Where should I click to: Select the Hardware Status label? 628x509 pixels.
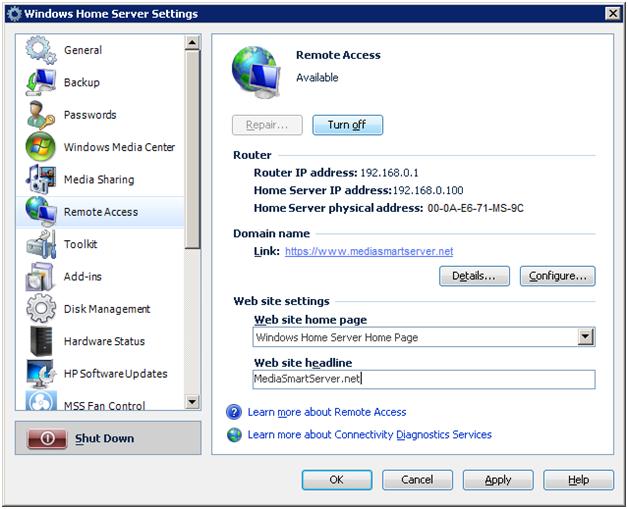tap(104, 341)
